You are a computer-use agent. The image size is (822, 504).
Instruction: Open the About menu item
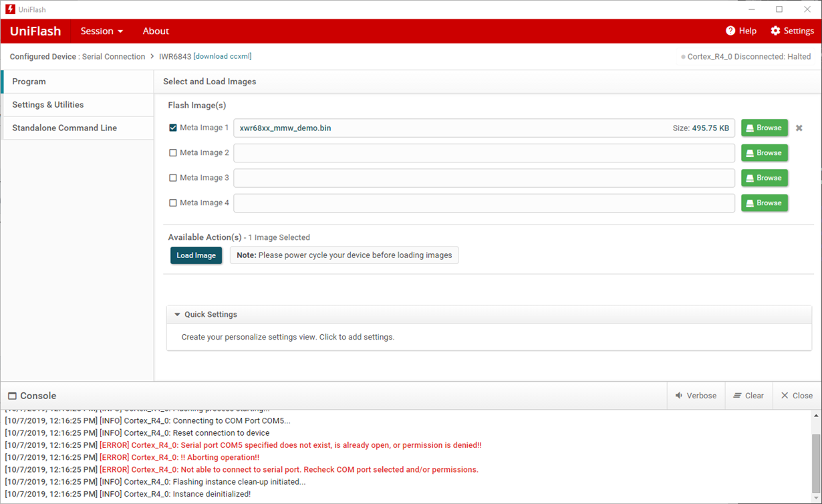(156, 31)
